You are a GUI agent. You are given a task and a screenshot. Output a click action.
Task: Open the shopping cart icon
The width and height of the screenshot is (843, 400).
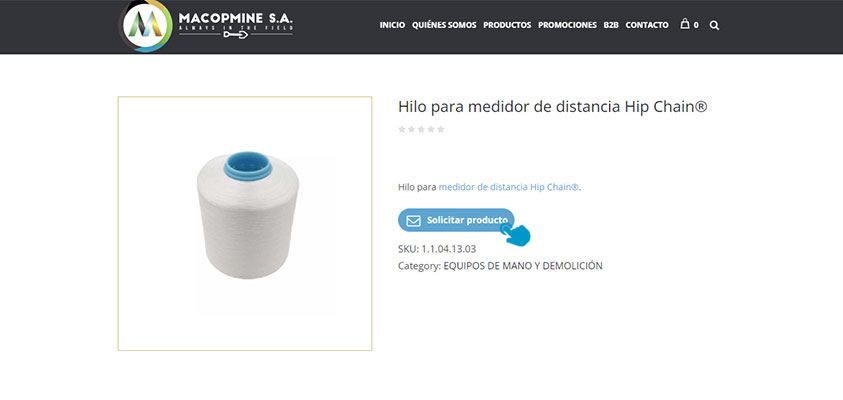[x=685, y=24]
